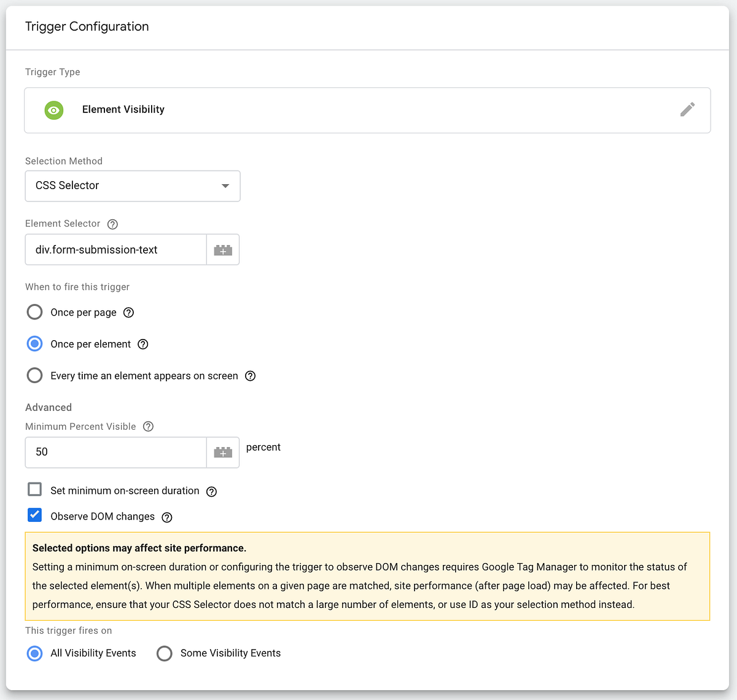The image size is (737, 700).
Task: Click help icon next to Observe DOM changes
Action: (167, 517)
